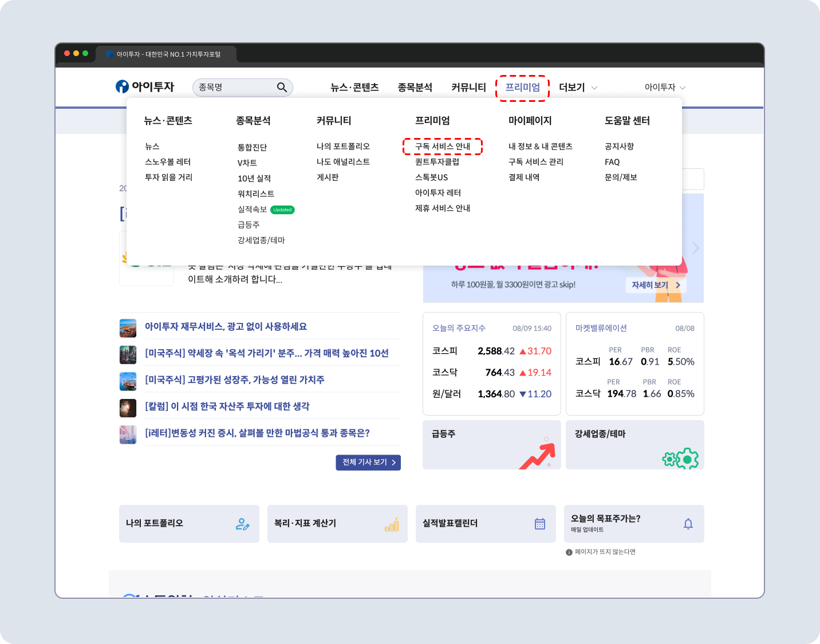Select 결제 내역 entry
Viewport: 820px width, 644px height.
[524, 177]
